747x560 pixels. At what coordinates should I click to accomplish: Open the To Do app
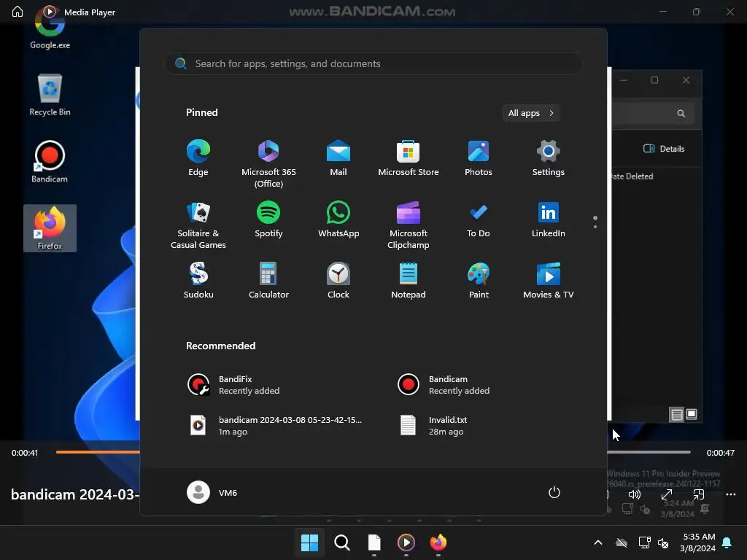tap(479, 219)
